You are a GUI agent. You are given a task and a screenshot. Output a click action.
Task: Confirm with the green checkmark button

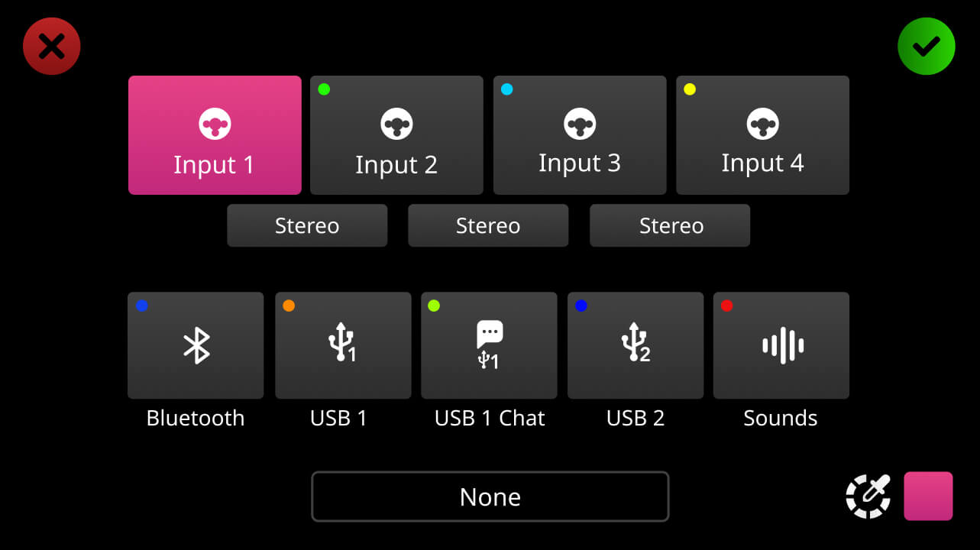tap(927, 47)
